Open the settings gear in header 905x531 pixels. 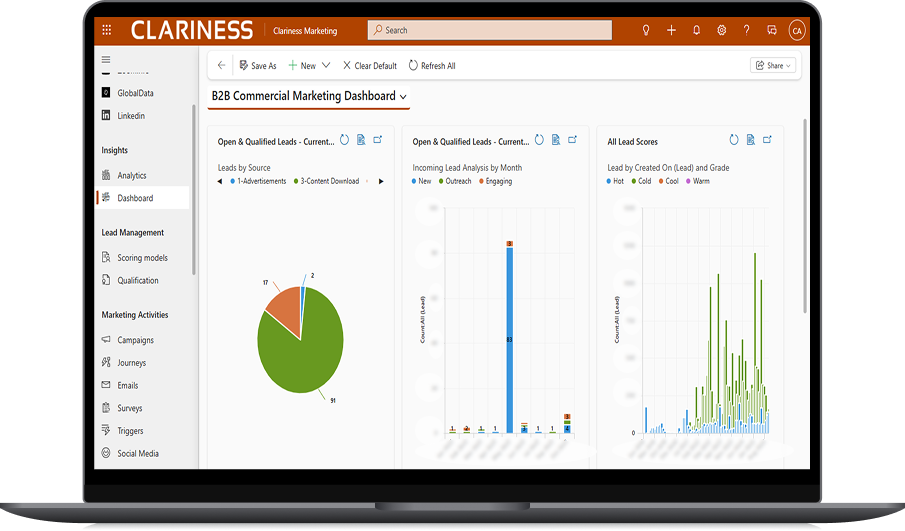coord(721,30)
